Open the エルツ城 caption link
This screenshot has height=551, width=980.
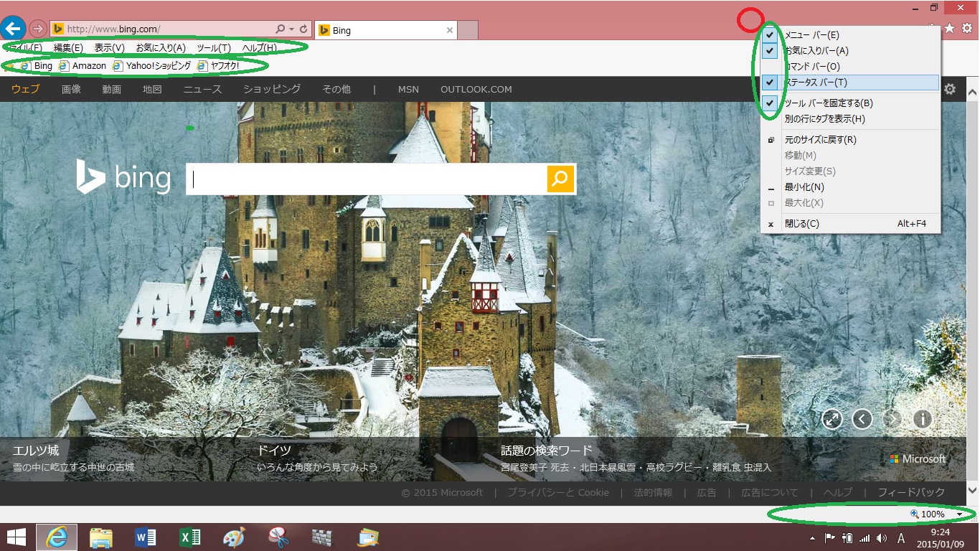click(x=36, y=451)
